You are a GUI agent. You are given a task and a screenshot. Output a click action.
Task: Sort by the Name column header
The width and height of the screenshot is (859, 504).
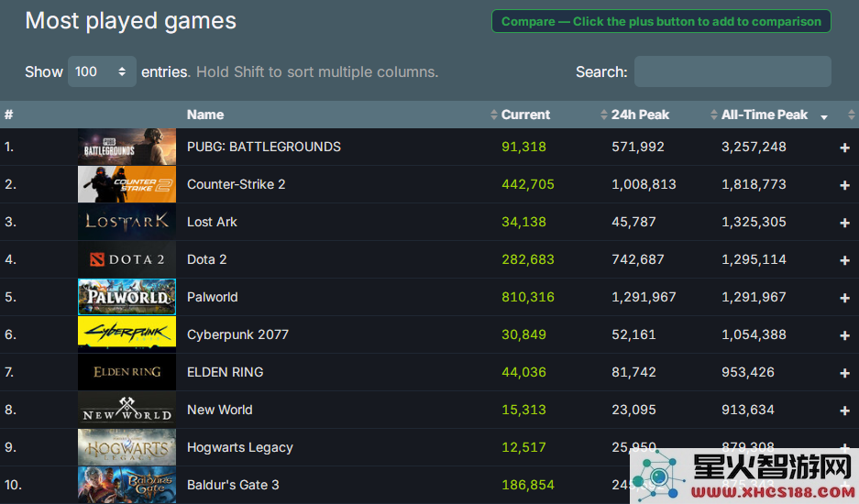pos(205,115)
